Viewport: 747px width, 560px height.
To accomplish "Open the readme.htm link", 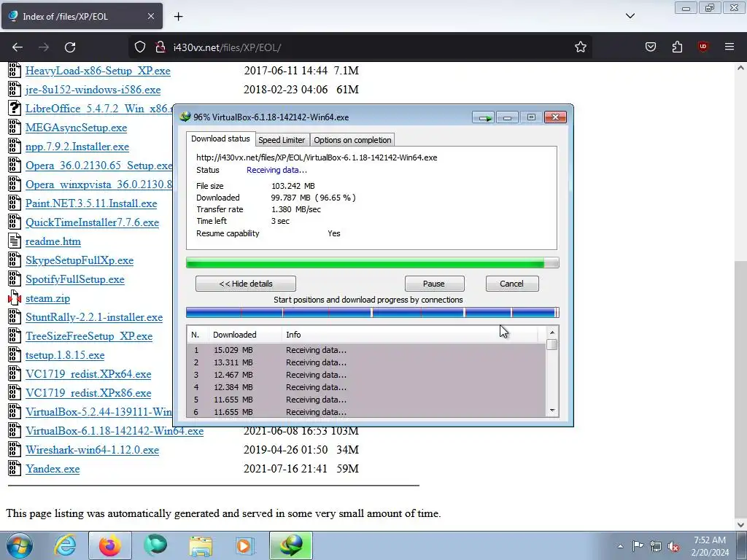I will [x=53, y=241].
